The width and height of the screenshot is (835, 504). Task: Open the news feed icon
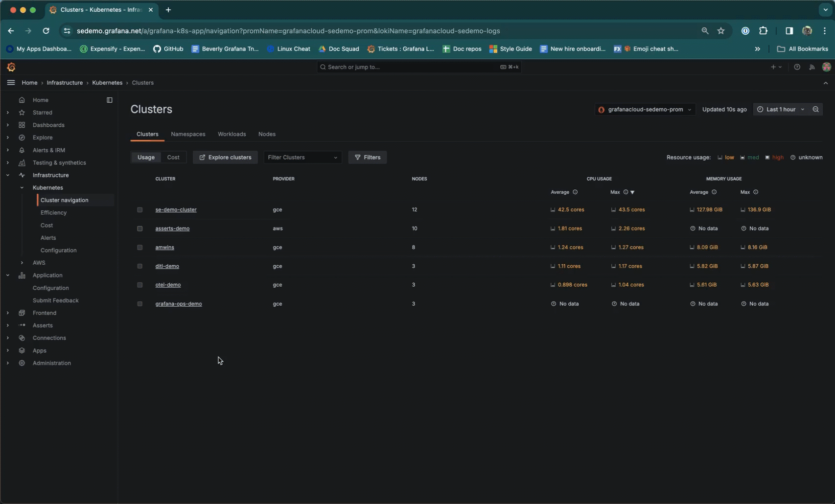coord(812,67)
